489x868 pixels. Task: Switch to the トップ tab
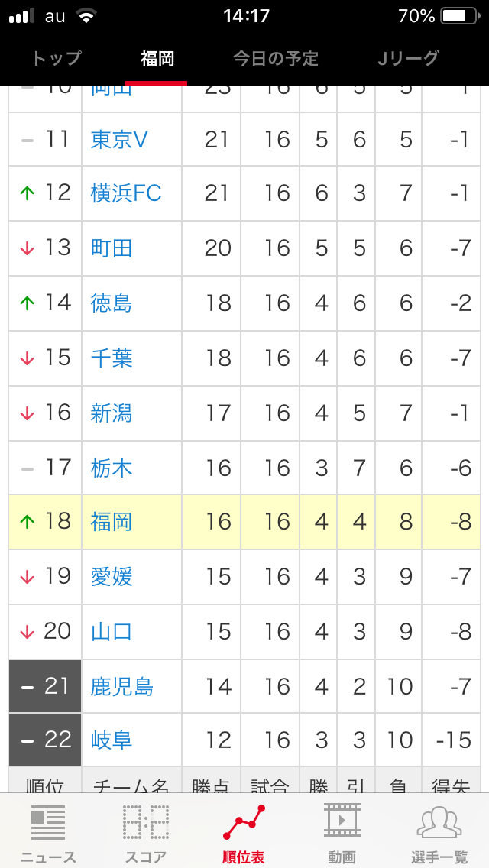56,59
